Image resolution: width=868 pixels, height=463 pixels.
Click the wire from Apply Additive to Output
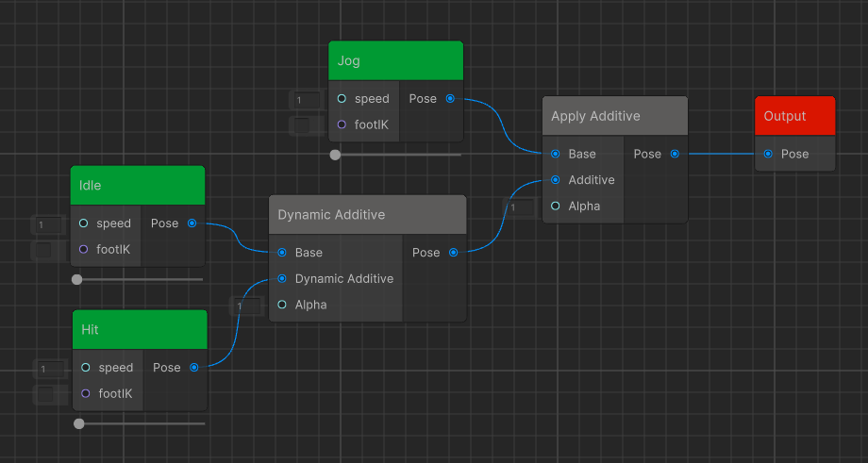click(721, 154)
